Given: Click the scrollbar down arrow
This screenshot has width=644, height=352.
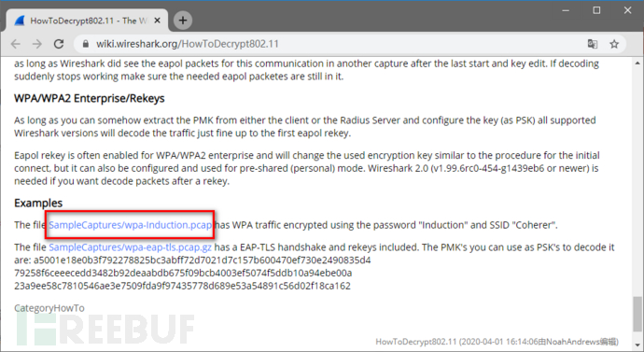Looking at the screenshot, I should pos(637,345).
